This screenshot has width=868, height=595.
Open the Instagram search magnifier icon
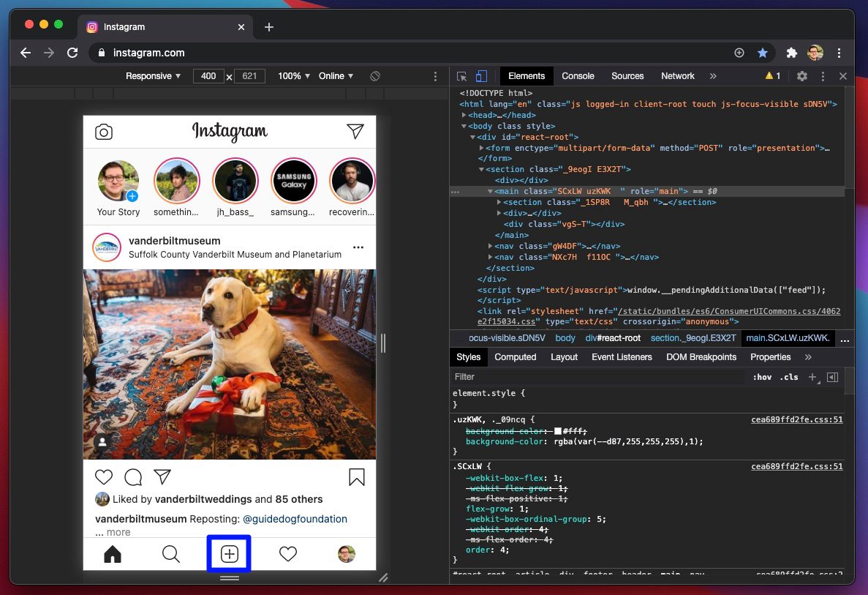(x=171, y=553)
